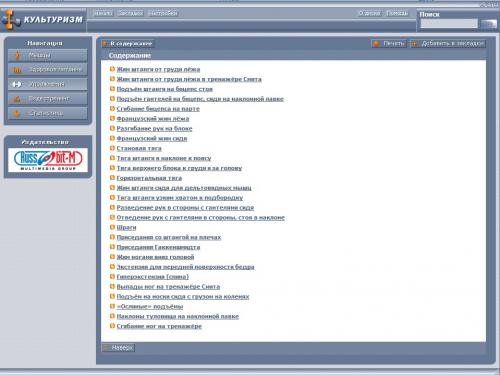Click the В содержание button

tap(128, 44)
